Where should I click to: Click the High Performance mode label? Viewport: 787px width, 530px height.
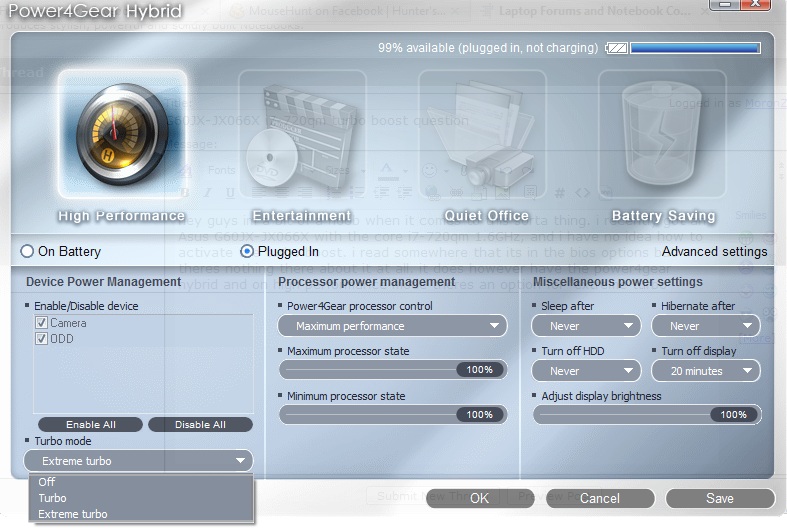point(121,216)
